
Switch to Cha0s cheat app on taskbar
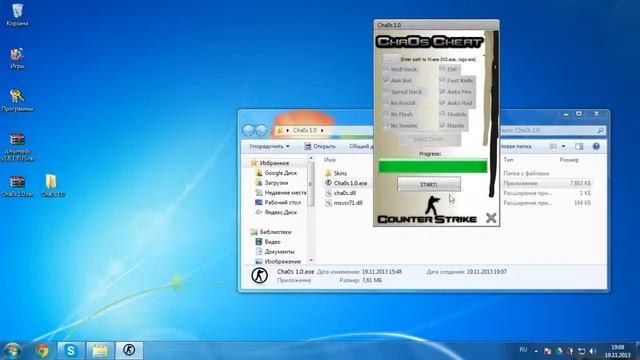[x=129, y=351]
